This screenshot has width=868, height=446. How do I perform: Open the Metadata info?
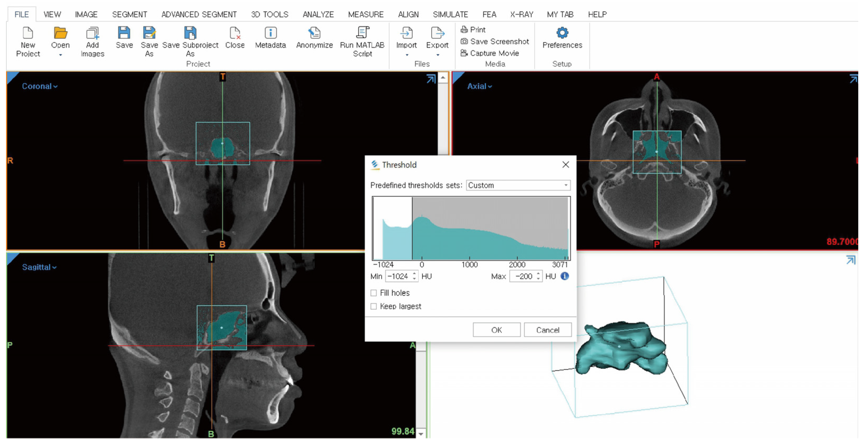(x=271, y=38)
